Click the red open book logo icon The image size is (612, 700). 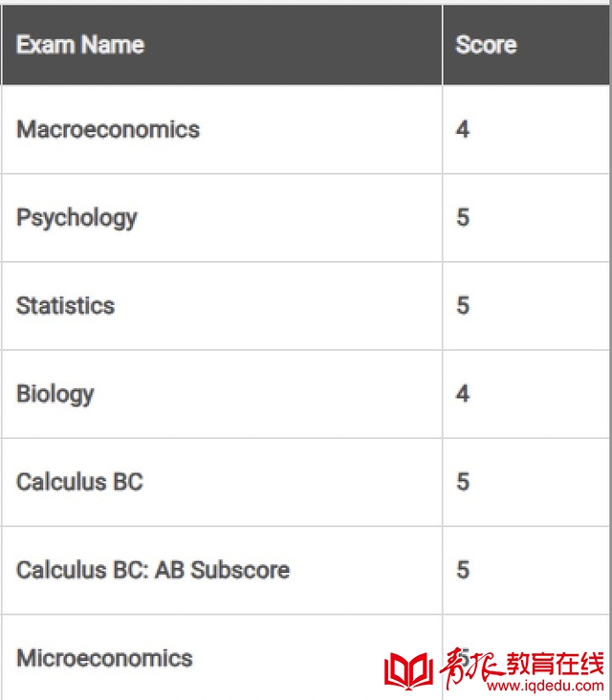coord(408,671)
